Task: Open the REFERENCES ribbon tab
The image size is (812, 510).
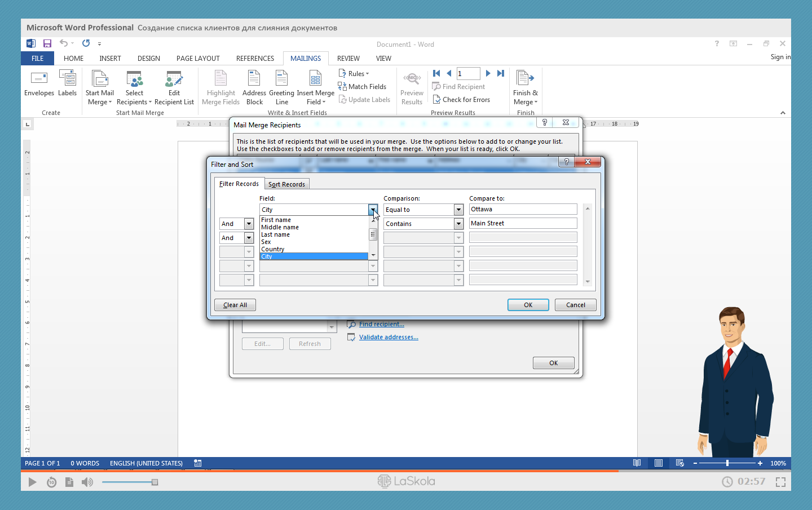Action: (x=255, y=59)
